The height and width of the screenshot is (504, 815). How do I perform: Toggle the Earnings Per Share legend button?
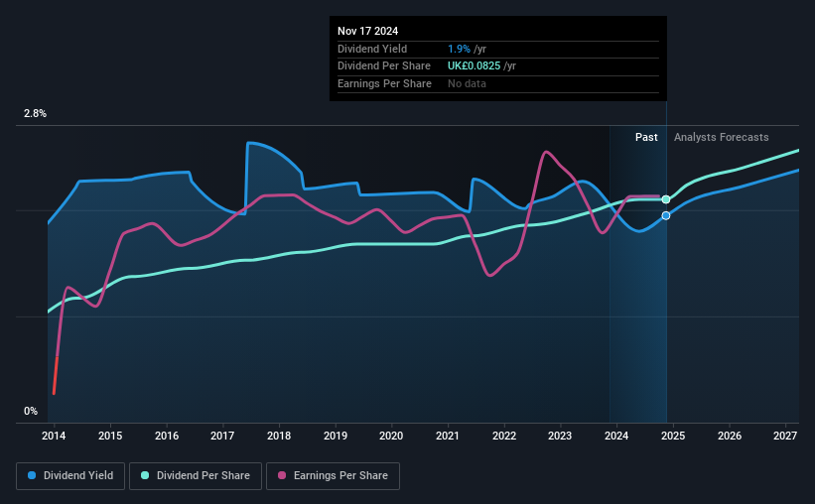[334, 476]
